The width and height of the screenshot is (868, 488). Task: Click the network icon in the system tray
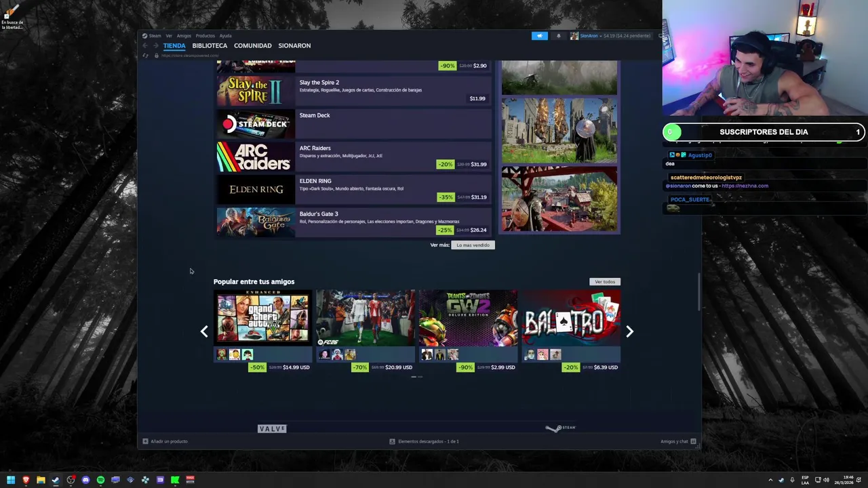point(818,480)
